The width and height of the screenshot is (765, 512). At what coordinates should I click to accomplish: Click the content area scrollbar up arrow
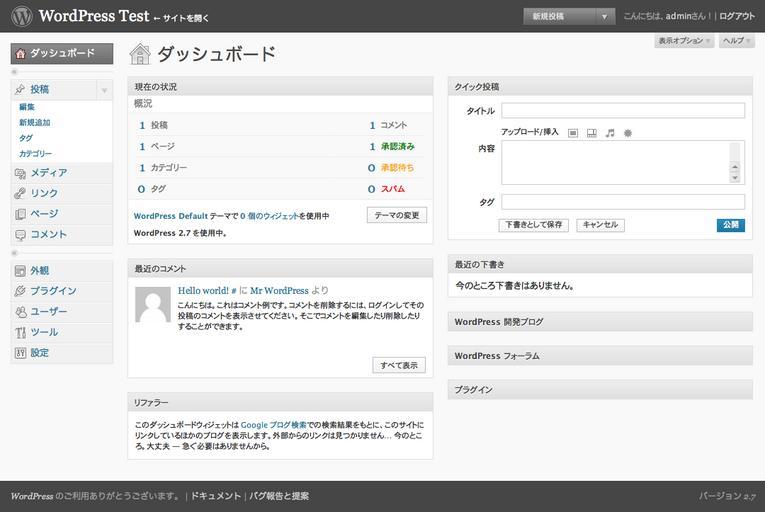(735, 167)
